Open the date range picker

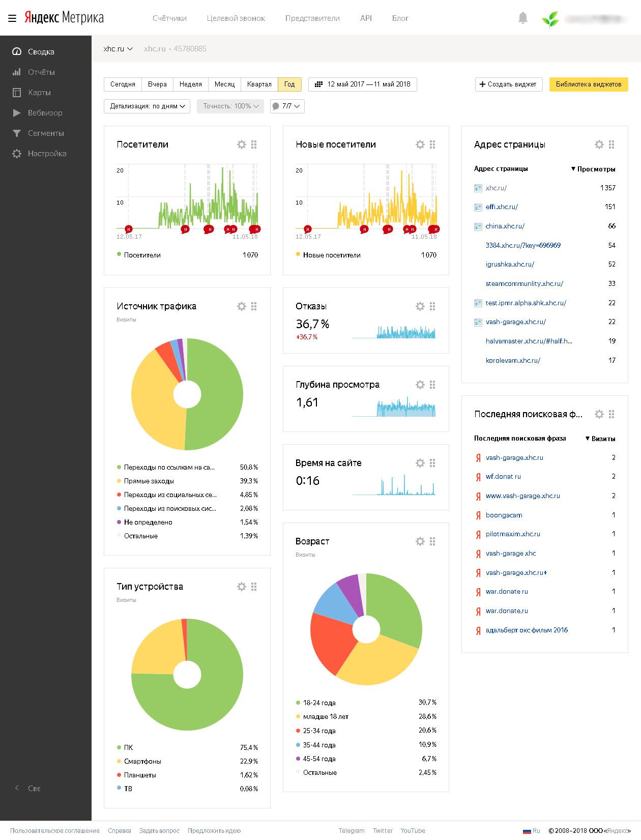coord(363,84)
